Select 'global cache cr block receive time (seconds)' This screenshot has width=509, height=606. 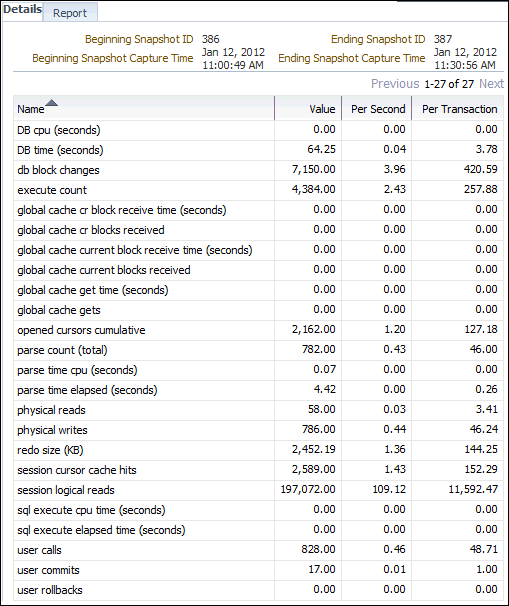[x=122, y=210]
